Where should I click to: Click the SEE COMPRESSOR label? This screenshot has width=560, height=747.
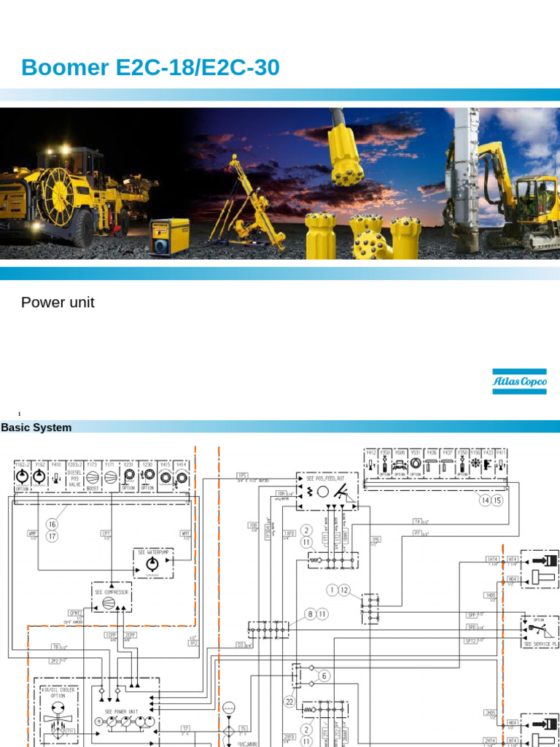(x=112, y=592)
